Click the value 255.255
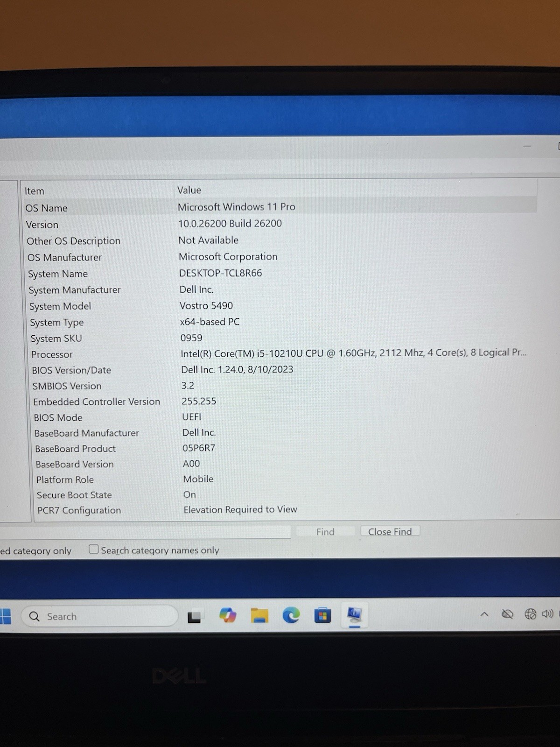Image resolution: width=560 pixels, height=747 pixels. coord(199,401)
